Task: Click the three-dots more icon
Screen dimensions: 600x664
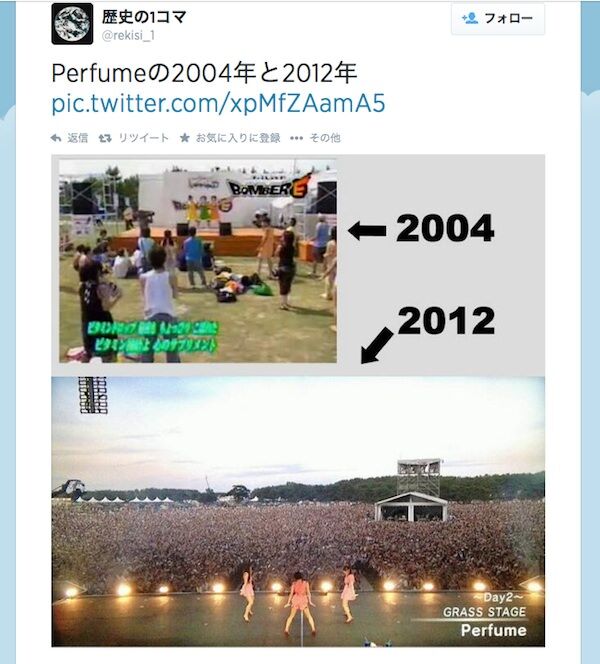Action: 296,138
